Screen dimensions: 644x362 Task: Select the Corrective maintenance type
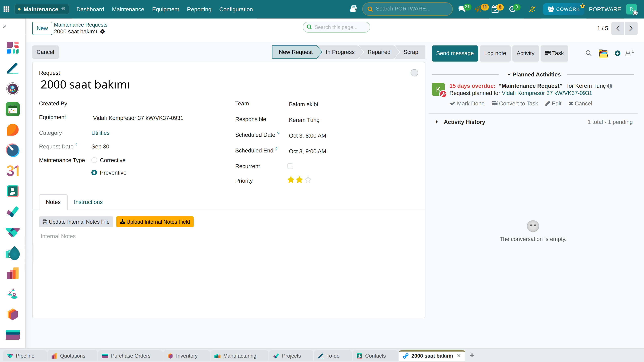pyautogui.click(x=94, y=160)
